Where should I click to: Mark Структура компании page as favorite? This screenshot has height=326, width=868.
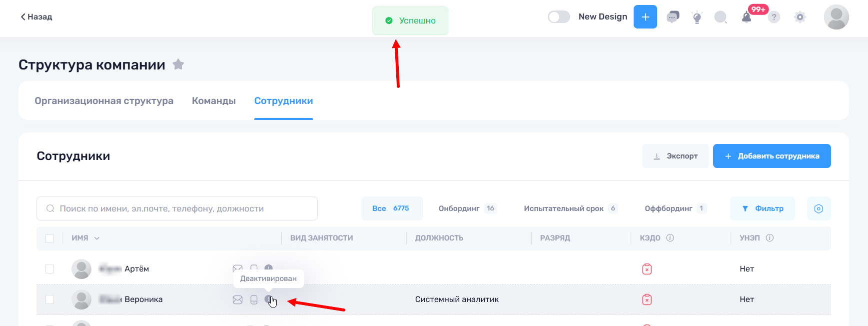coord(178,64)
